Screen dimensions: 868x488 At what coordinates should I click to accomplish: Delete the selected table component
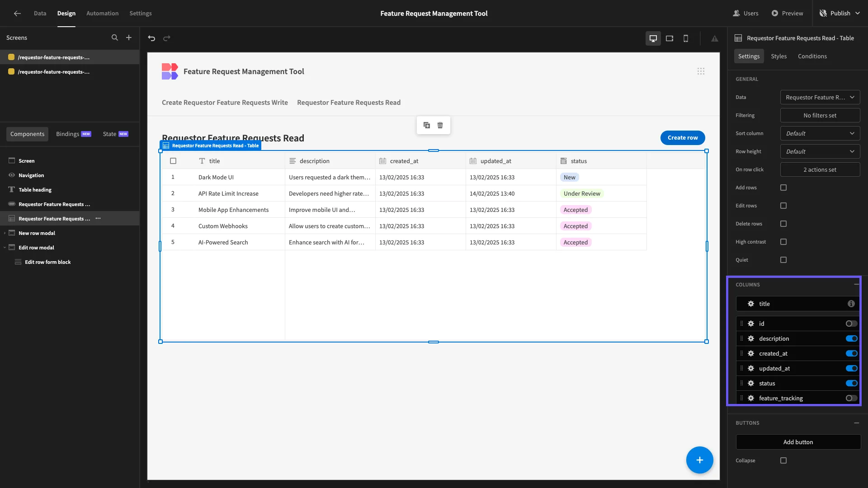pos(440,125)
